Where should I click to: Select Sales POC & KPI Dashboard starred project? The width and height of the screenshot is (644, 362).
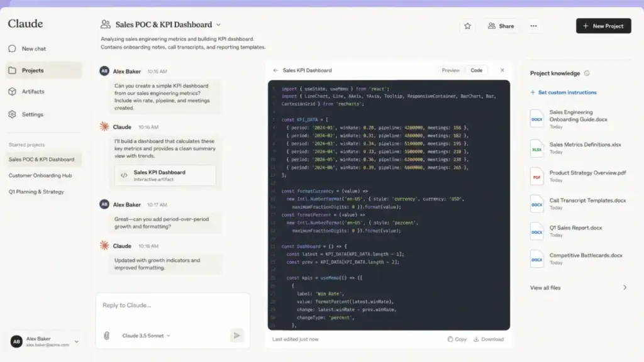(x=43, y=159)
